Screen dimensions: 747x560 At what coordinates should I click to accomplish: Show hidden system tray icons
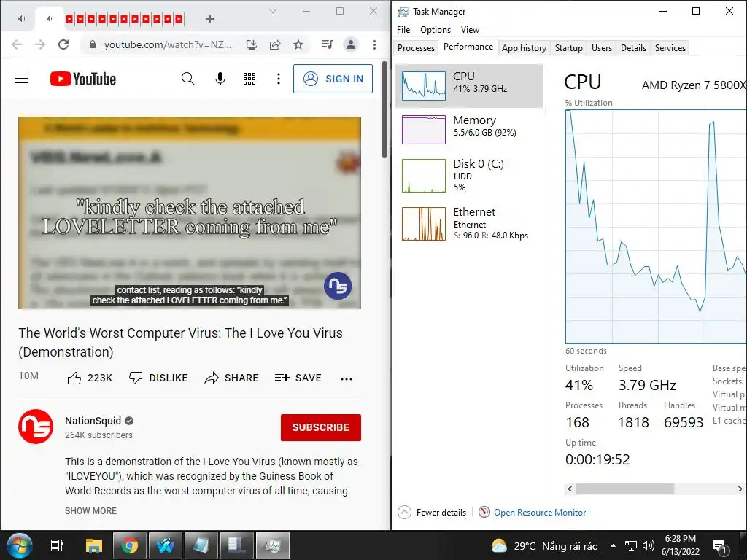613,545
